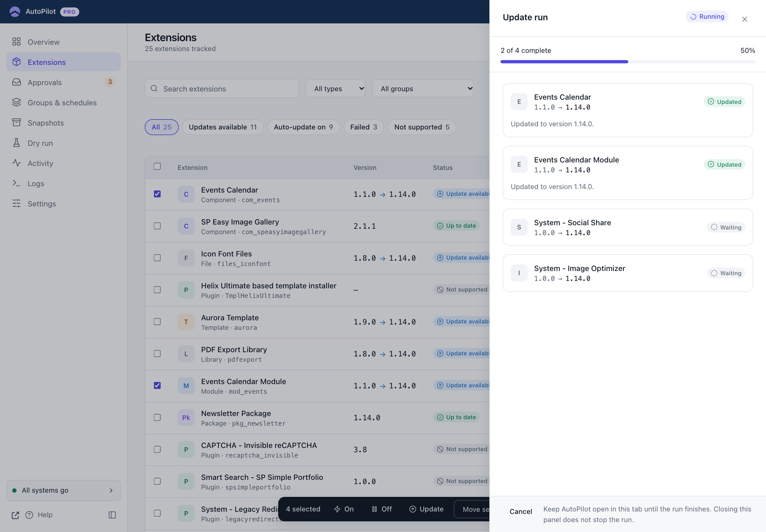Image resolution: width=766 pixels, height=532 pixels.
Task: Show Failed 3 extensions
Action: pos(364,127)
